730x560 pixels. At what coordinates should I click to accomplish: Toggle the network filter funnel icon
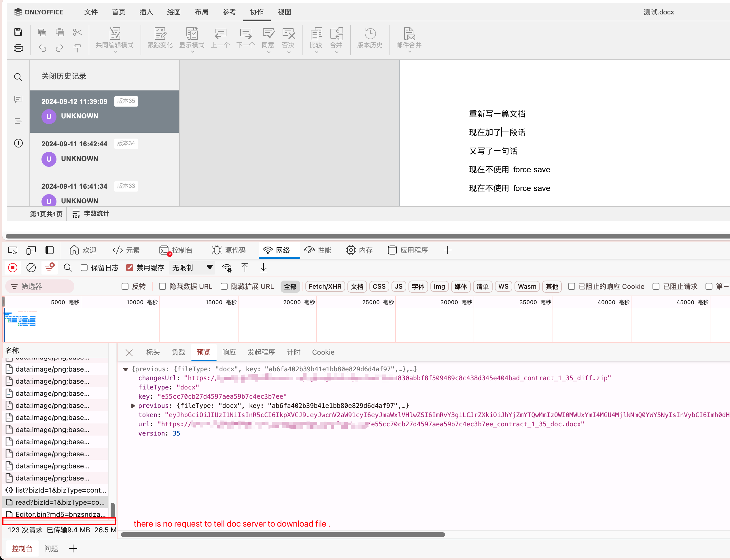pyautogui.click(x=49, y=267)
